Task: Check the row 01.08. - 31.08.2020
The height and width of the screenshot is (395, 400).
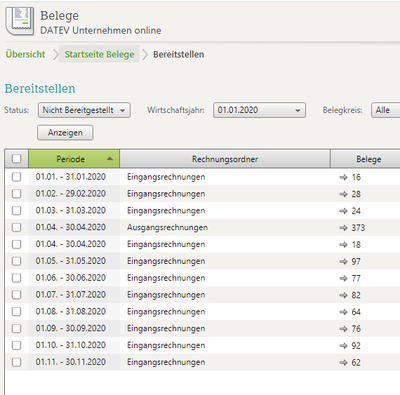Action: point(16,311)
